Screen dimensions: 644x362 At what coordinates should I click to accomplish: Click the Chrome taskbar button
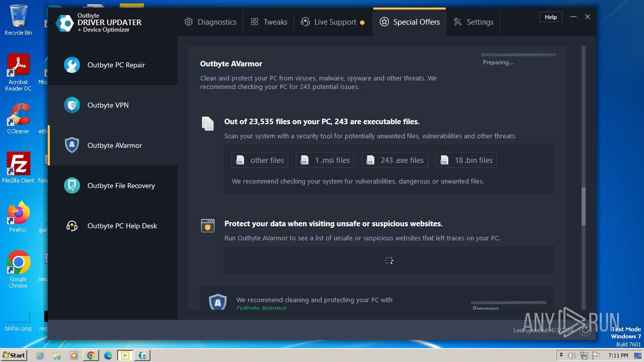point(91,355)
